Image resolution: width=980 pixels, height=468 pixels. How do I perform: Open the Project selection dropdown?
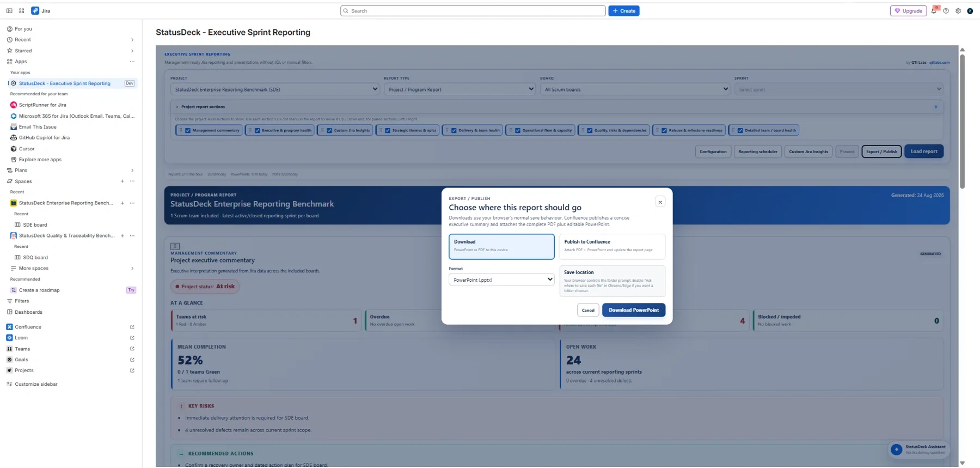click(275, 89)
